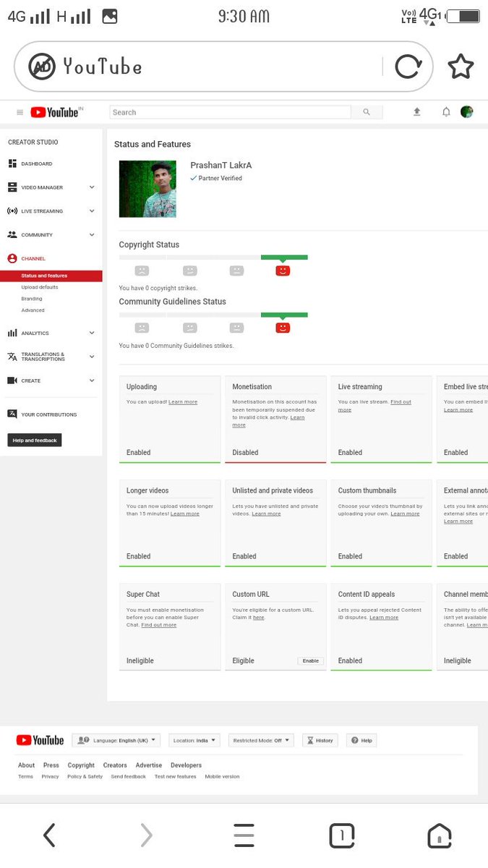Click the search magnifier button
This screenshot has height=868, width=488.
pyautogui.click(x=367, y=112)
